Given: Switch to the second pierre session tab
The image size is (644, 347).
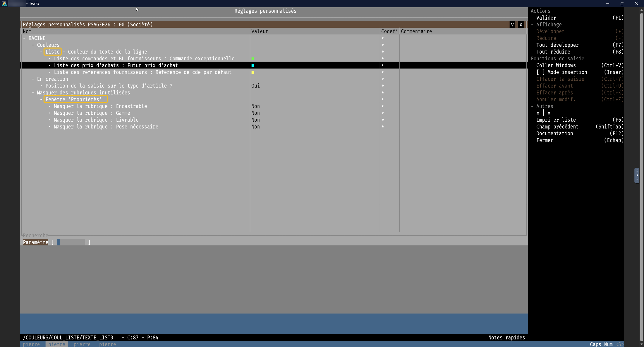Looking at the screenshot, I should 57,344.
